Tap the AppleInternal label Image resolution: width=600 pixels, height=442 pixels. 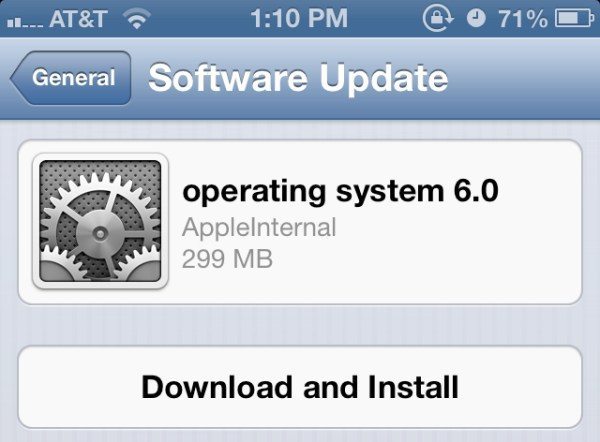[x=259, y=227]
